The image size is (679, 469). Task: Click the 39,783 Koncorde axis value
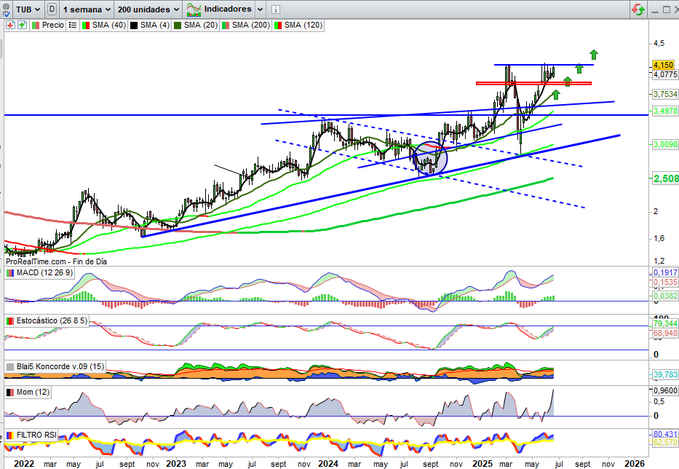[x=665, y=374]
